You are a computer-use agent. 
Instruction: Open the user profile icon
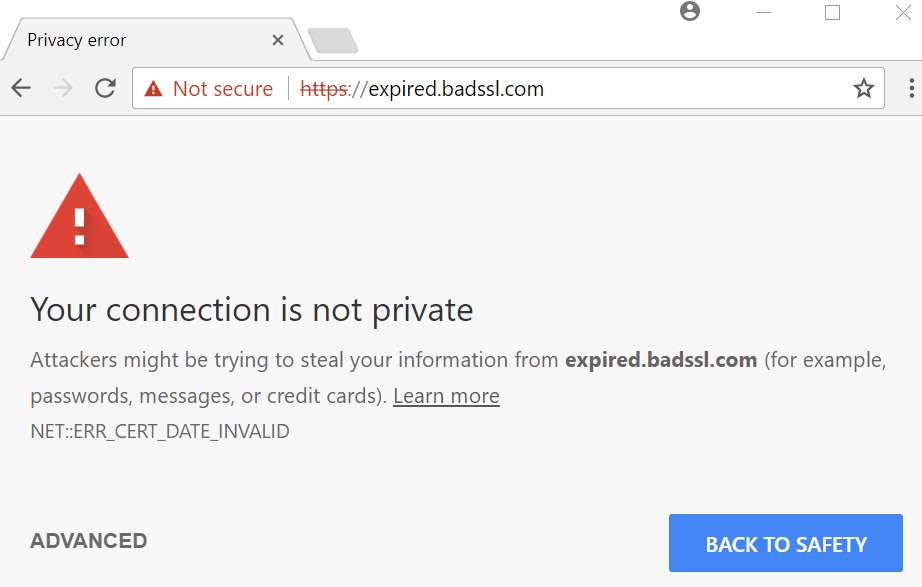tap(689, 12)
